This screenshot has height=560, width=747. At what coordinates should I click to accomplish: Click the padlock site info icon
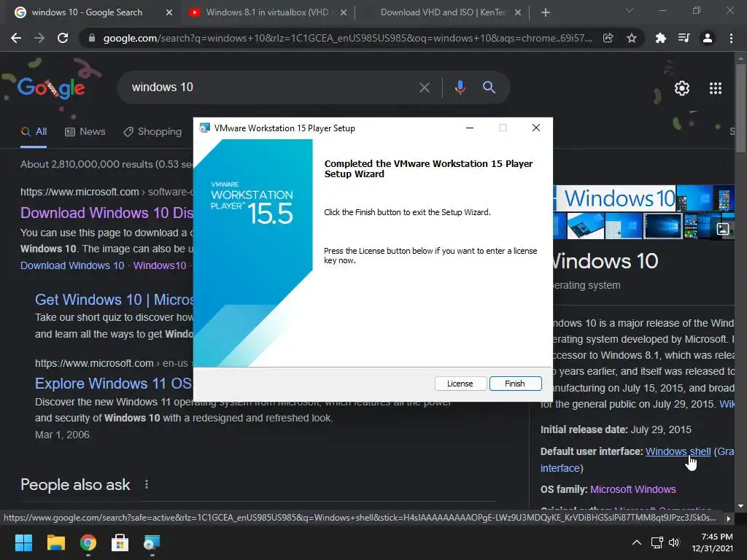[92, 38]
